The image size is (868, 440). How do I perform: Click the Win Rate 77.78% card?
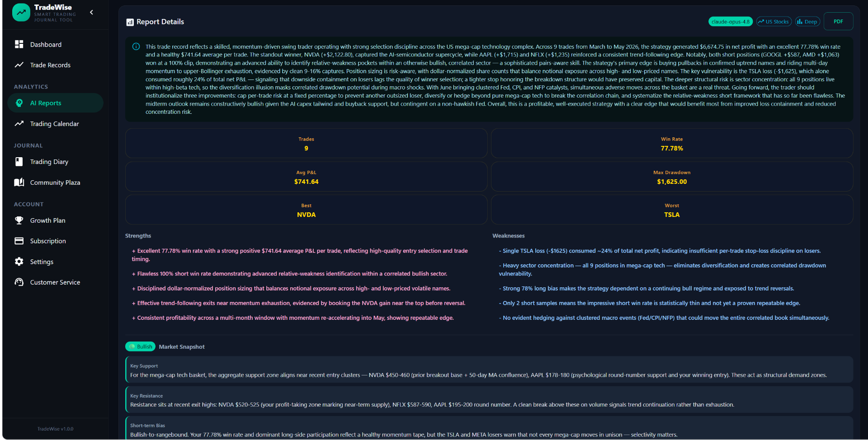tap(672, 143)
